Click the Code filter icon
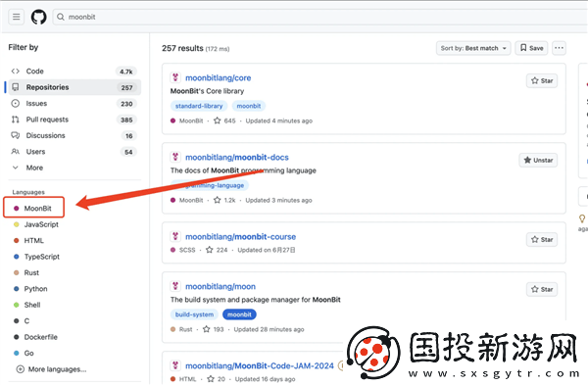This screenshot has width=588, height=385. [16, 72]
